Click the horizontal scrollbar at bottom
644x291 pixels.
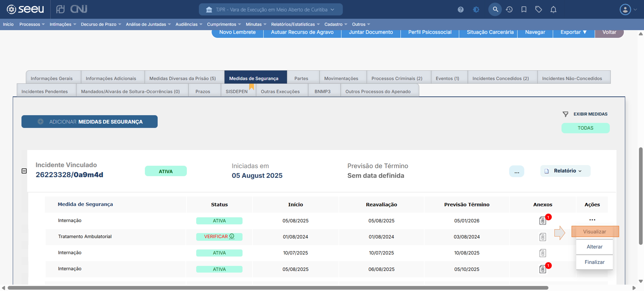click(278, 288)
